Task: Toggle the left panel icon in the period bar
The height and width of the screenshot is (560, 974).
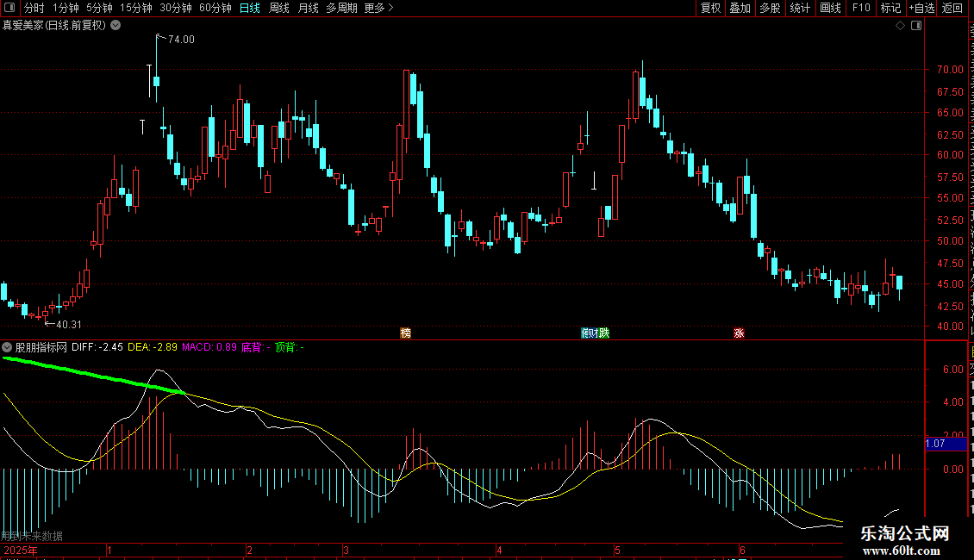Action: tap(9, 8)
